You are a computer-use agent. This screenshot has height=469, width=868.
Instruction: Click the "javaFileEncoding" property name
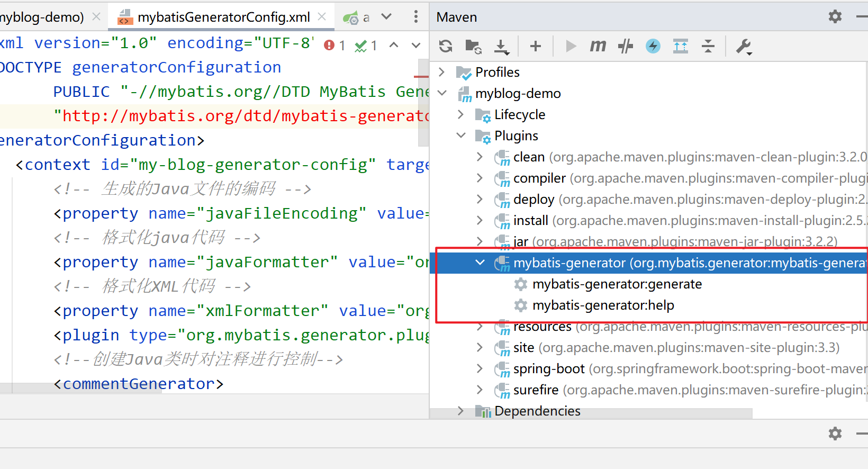(x=281, y=213)
